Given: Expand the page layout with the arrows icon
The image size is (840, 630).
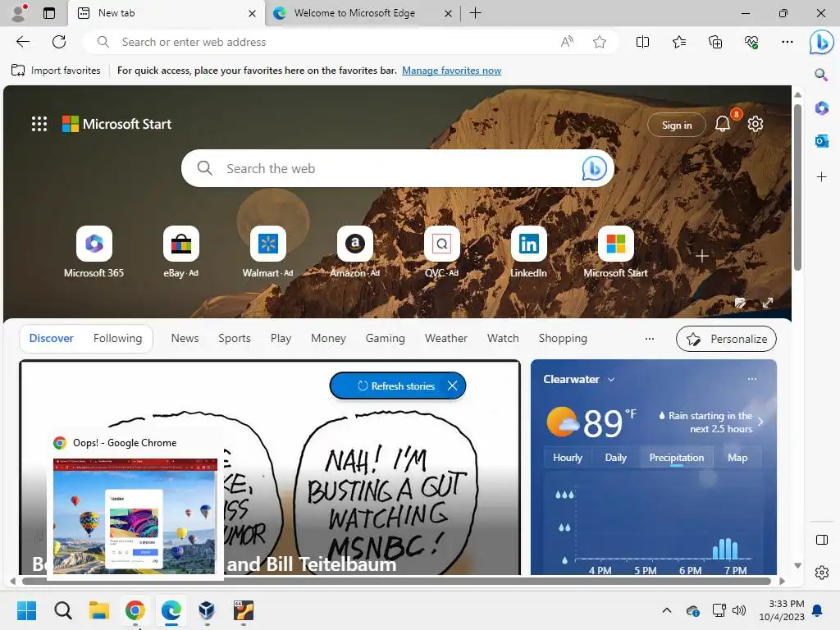Looking at the screenshot, I should [768, 303].
